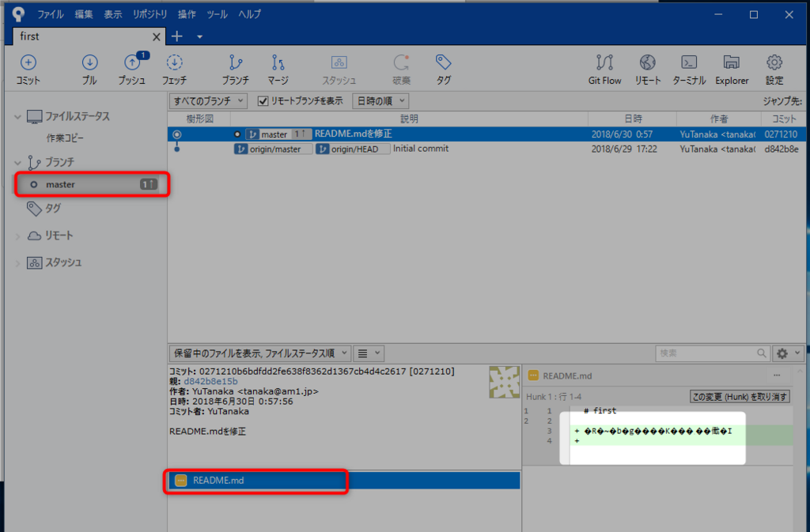Screen dimensions: 810x532
Task: Fetch updates via the フェッチ icon
Action: tap(174, 70)
